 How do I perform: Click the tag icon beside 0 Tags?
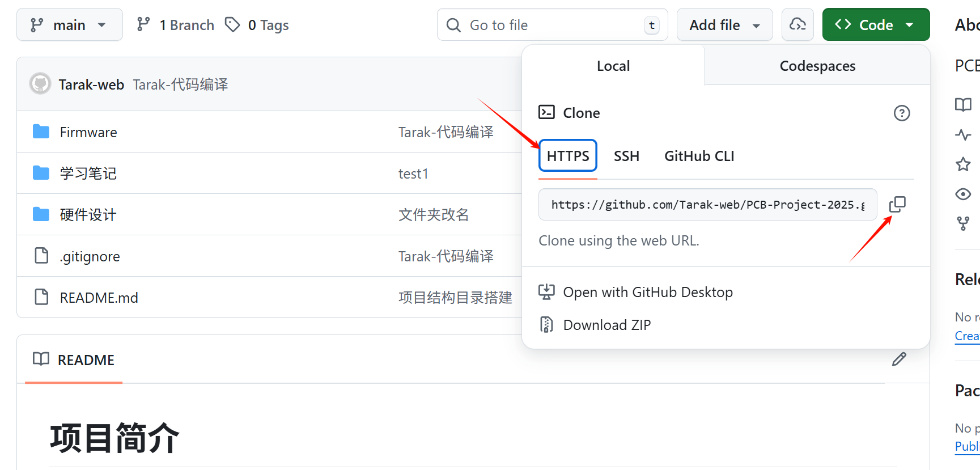(x=232, y=24)
